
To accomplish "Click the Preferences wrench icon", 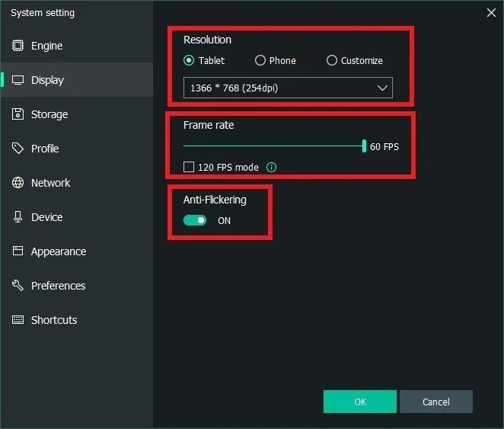I will coord(18,285).
